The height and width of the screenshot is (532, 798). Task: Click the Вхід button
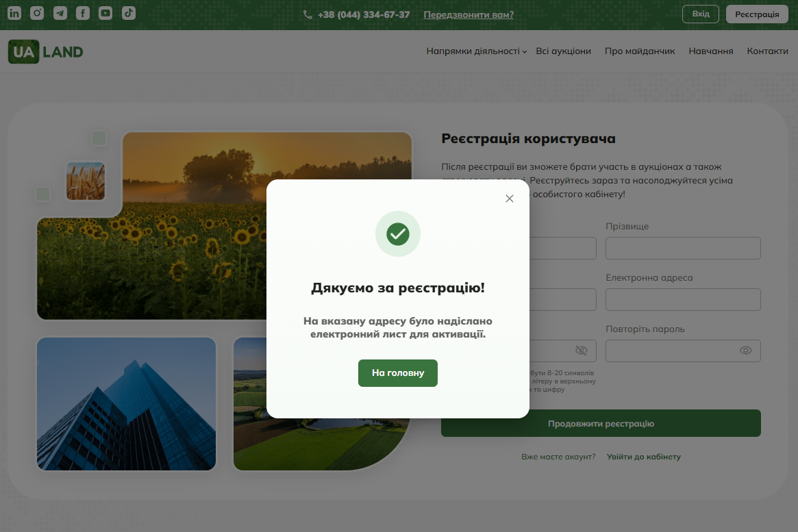700,14
